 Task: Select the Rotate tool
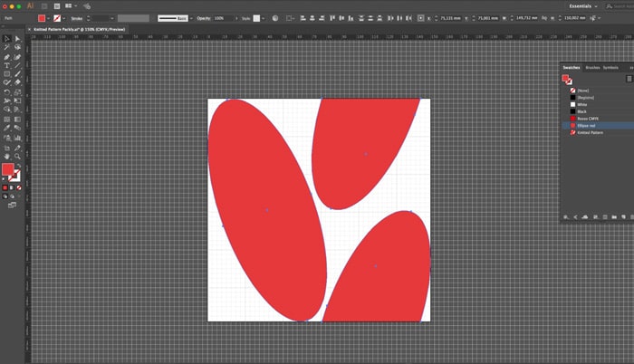click(x=7, y=92)
